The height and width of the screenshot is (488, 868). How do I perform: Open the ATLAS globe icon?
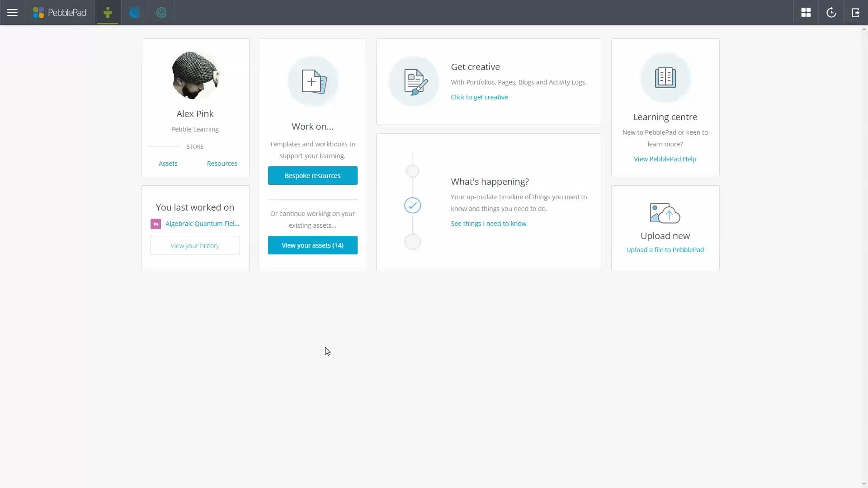(135, 12)
